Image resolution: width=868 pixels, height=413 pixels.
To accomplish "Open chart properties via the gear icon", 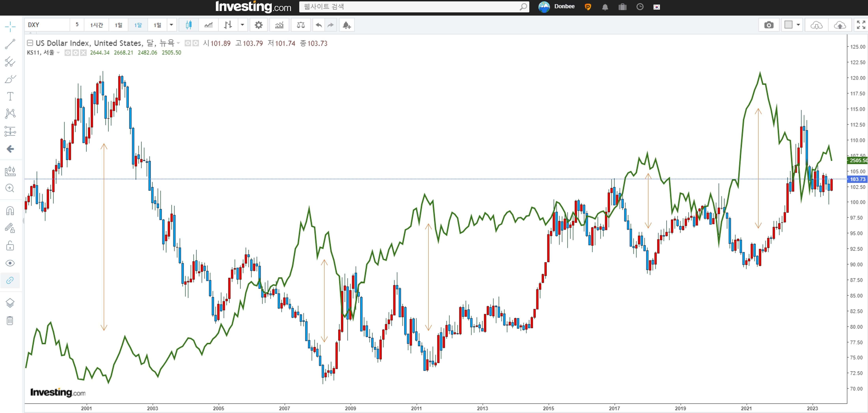I will pos(258,25).
